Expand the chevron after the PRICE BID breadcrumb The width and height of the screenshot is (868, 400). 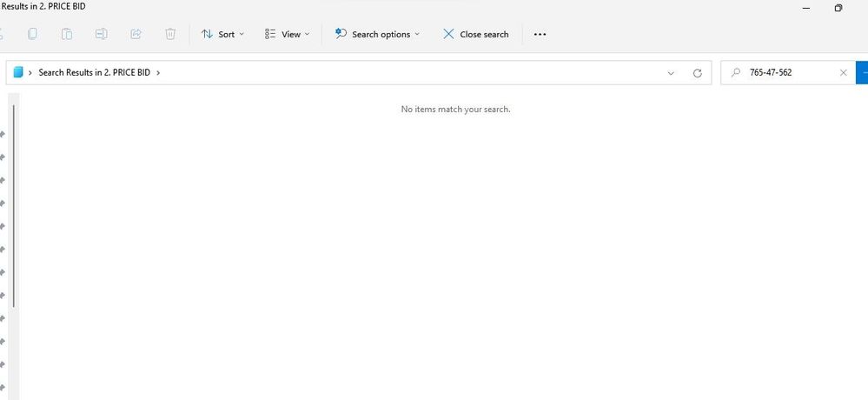(158, 72)
